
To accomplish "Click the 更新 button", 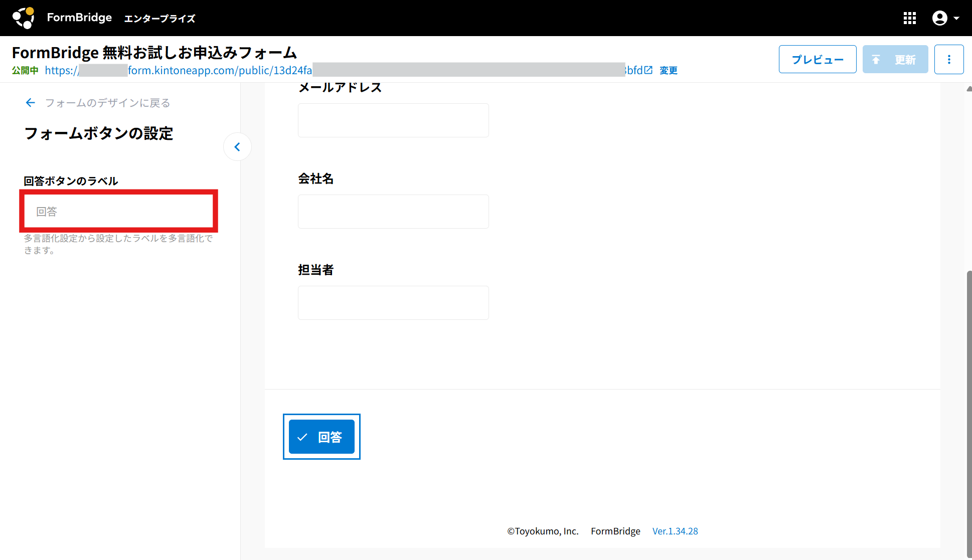I will click(895, 59).
